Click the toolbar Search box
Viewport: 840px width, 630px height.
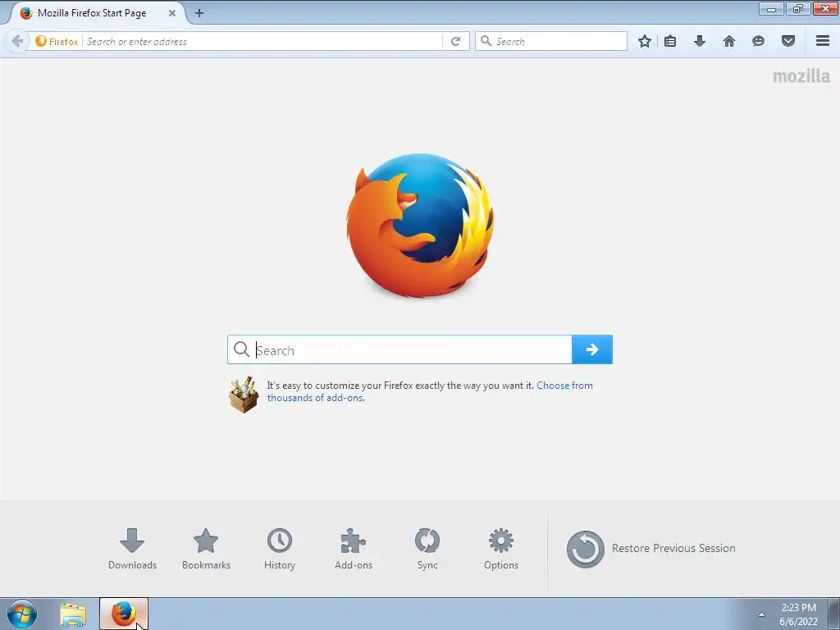(551, 41)
